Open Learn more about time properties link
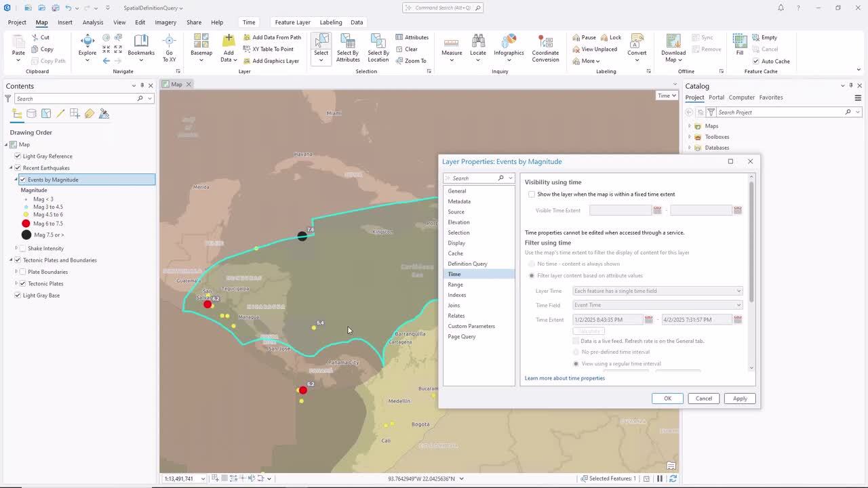Image resolution: width=868 pixels, height=488 pixels. (564, 378)
